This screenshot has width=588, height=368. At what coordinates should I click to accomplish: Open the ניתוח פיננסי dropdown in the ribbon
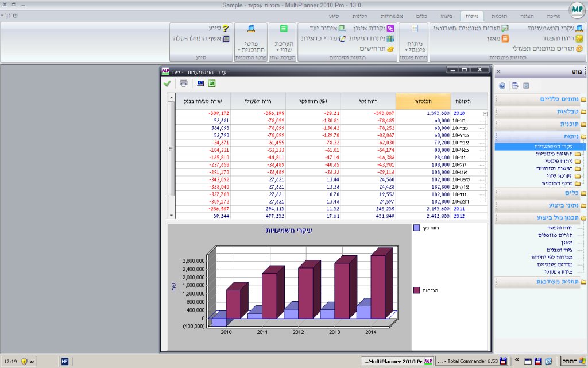click(x=414, y=46)
